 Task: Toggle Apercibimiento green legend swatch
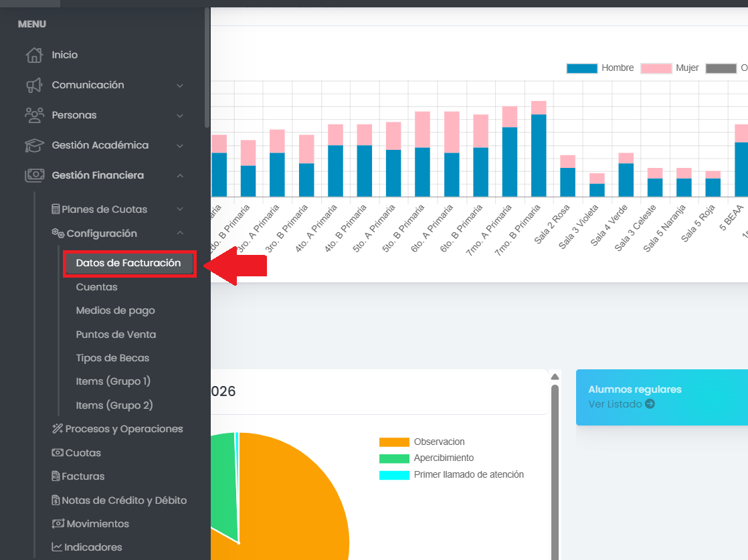click(x=394, y=458)
